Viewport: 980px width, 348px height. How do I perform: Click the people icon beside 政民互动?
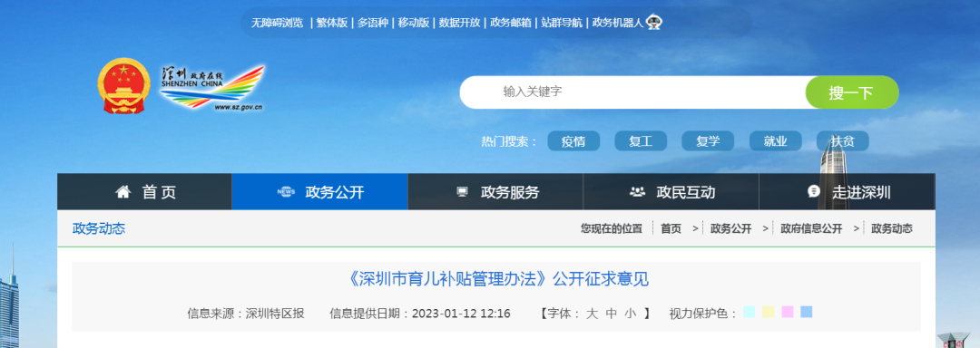637,192
